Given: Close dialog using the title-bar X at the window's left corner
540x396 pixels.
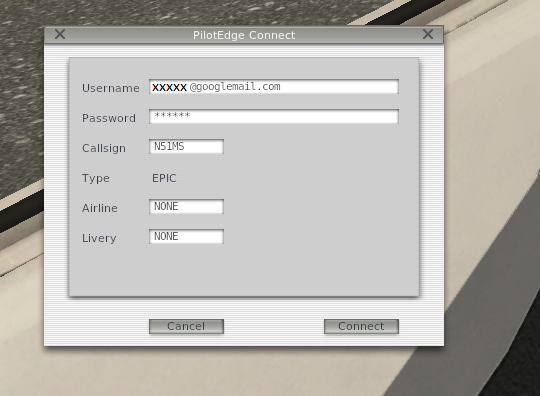Looking at the screenshot, I should pyautogui.click(x=60, y=34).
